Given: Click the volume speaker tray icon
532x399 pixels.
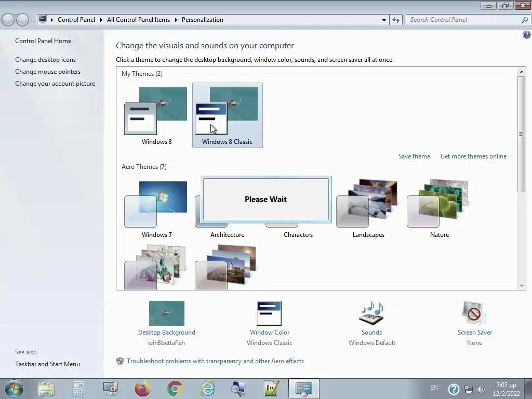Looking at the screenshot, I should click(x=481, y=389).
